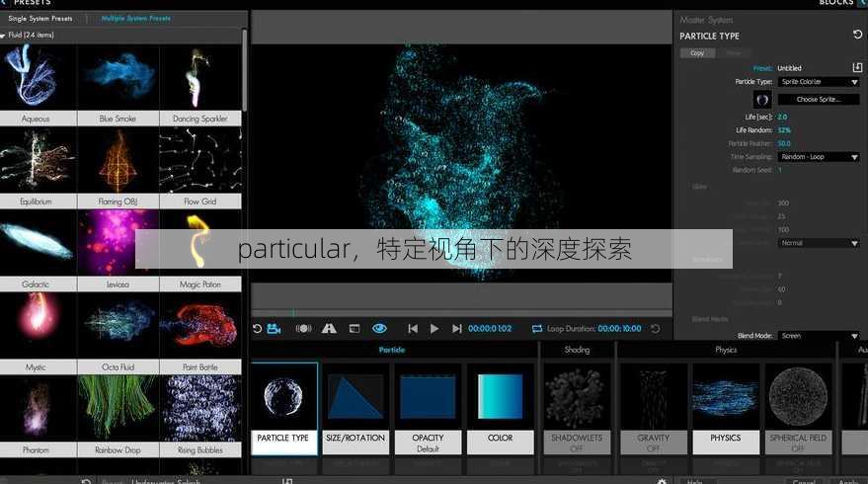
Task: Apply the Leviosa preset
Action: coord(118,251)
